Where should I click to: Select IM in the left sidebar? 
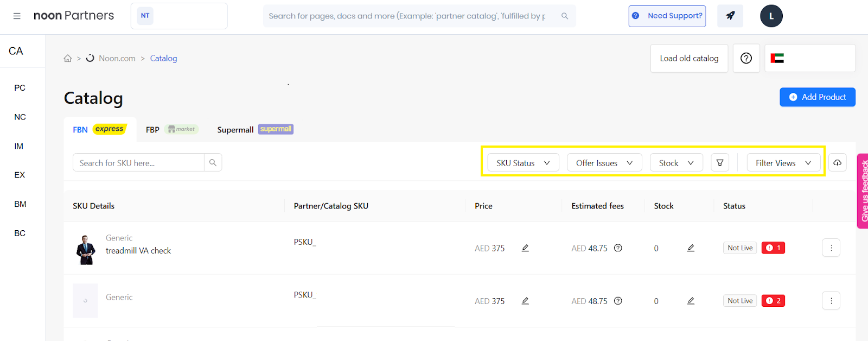tap(19, 146)
